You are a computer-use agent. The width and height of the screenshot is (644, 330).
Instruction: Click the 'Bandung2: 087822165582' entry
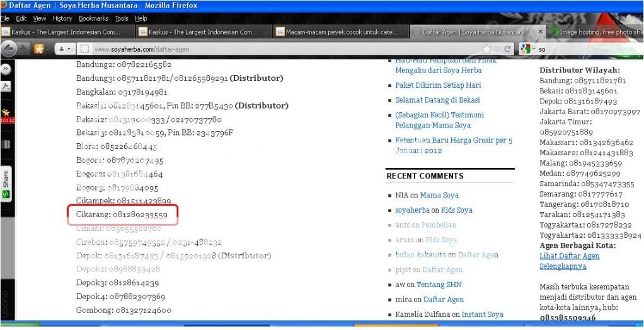point(124,64)
